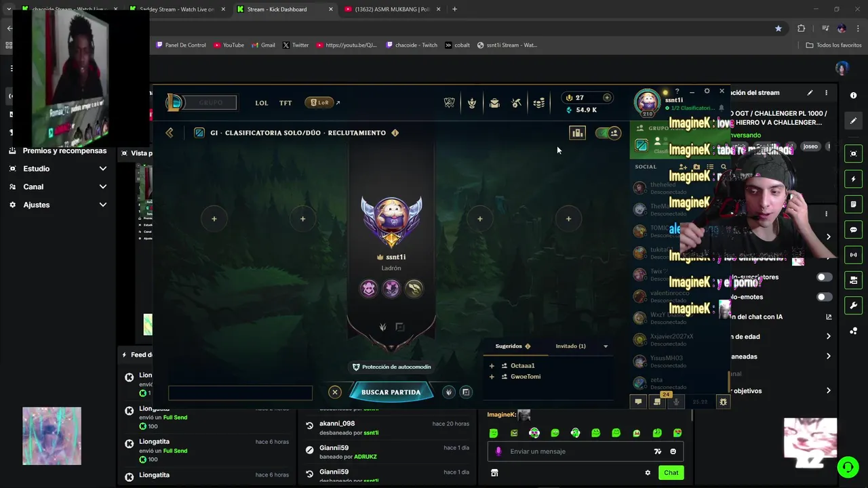
Task: Click the Protección de autocomodín label
Action: [391, 367]
